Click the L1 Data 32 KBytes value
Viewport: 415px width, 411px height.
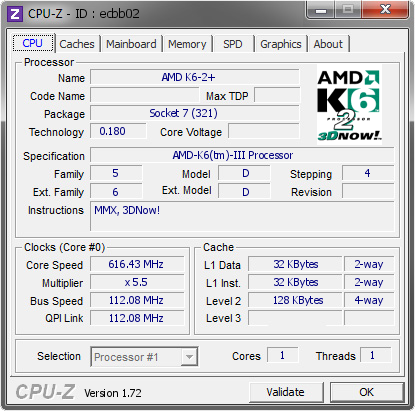(295, 264)
